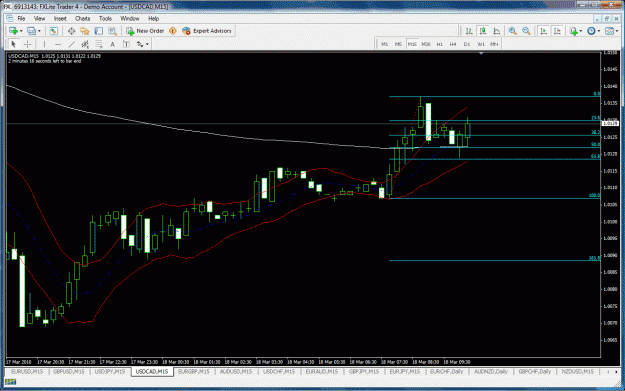Open the Indicators list icon

click(x=574, y=31)
